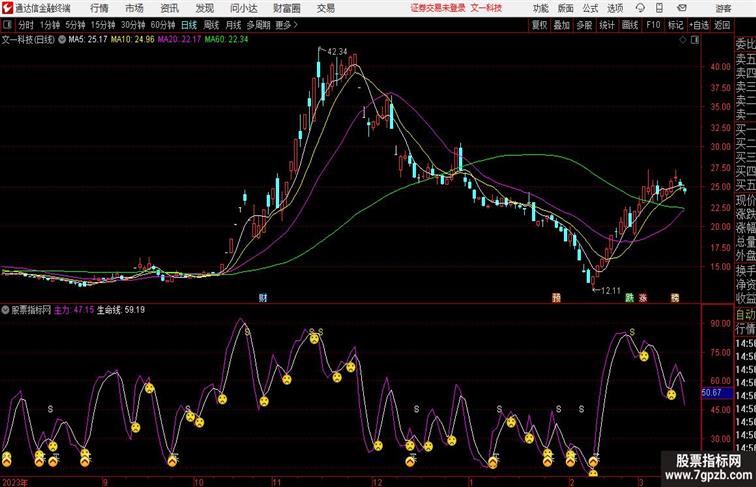
Task: Click the MA10: 24.96 value
Action: coord(133,40)
